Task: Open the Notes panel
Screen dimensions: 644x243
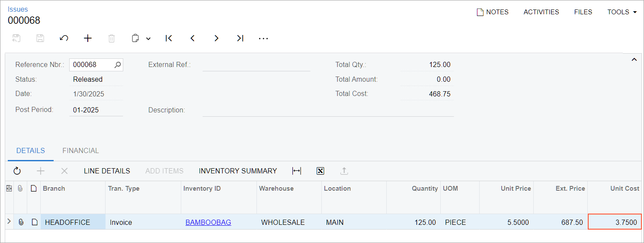Action: (492, 12)
